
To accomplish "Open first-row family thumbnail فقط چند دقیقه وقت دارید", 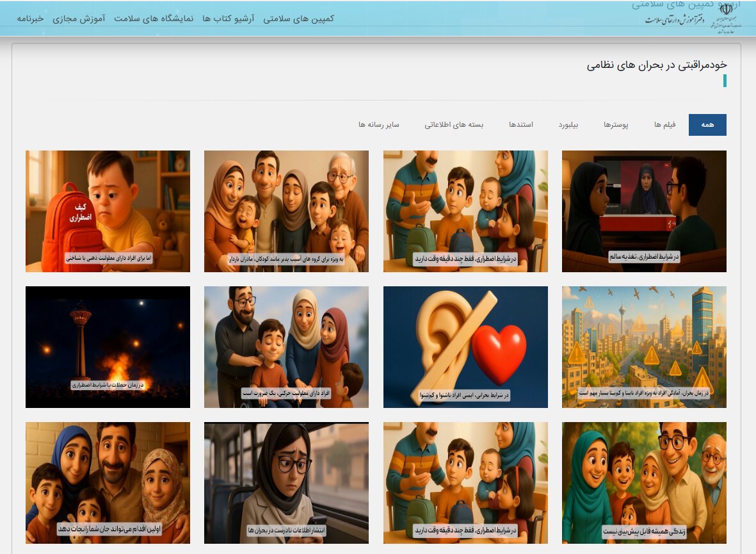I will point(465,211).
